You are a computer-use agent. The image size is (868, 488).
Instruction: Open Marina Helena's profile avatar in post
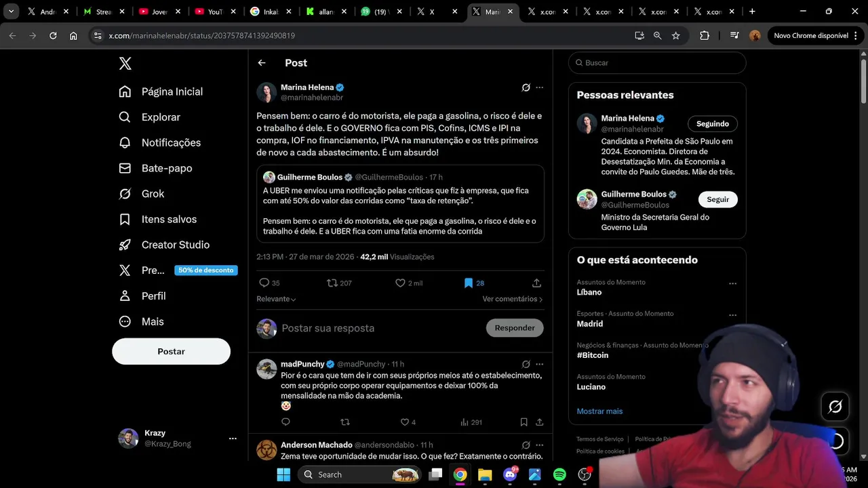pyautogui.click(x=267, y=92)
